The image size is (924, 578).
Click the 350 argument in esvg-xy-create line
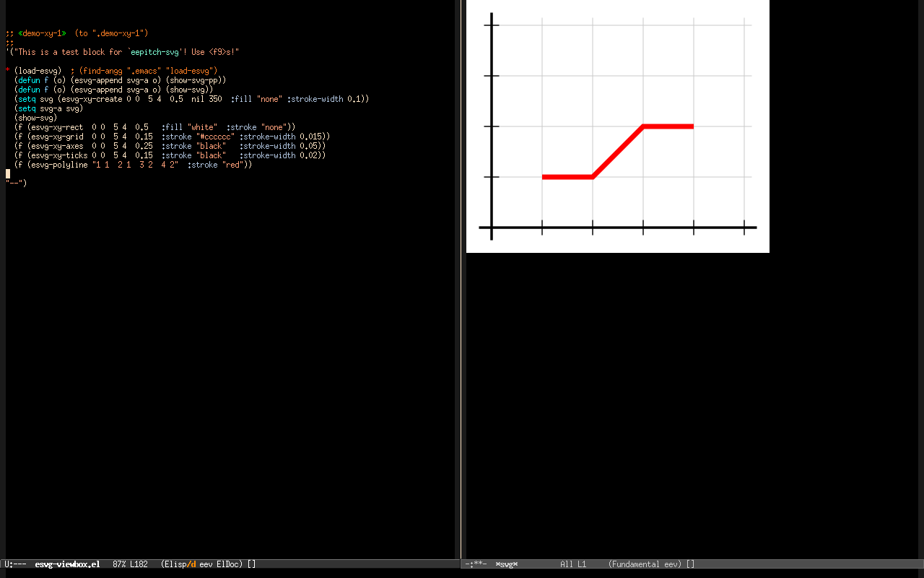215,99
